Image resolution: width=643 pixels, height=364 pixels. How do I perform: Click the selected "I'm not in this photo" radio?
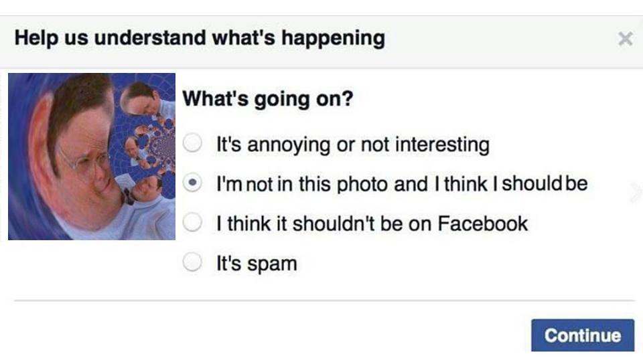[193, 183]
